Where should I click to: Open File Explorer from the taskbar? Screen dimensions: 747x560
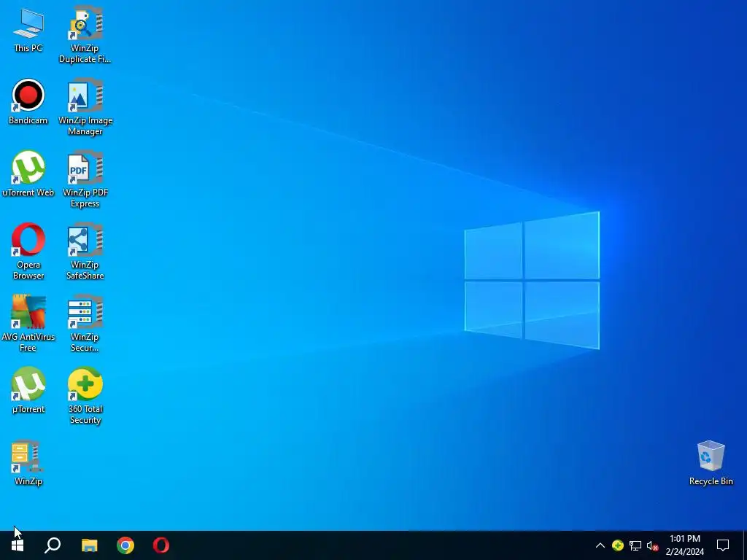coord(89,545)
